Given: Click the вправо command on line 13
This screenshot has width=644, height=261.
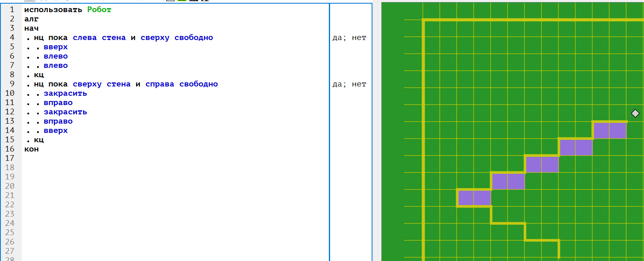Looking at the screenshot, I should pos(58,121).
